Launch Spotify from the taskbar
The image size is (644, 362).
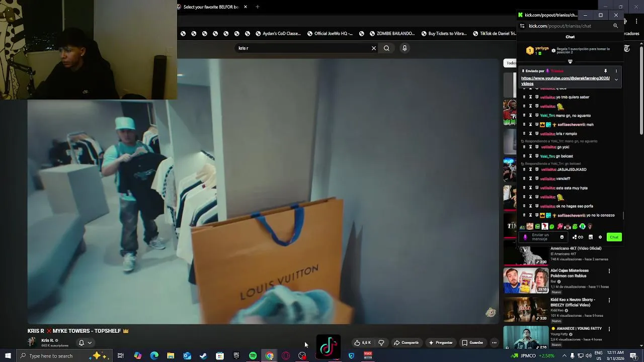(253, 356)
